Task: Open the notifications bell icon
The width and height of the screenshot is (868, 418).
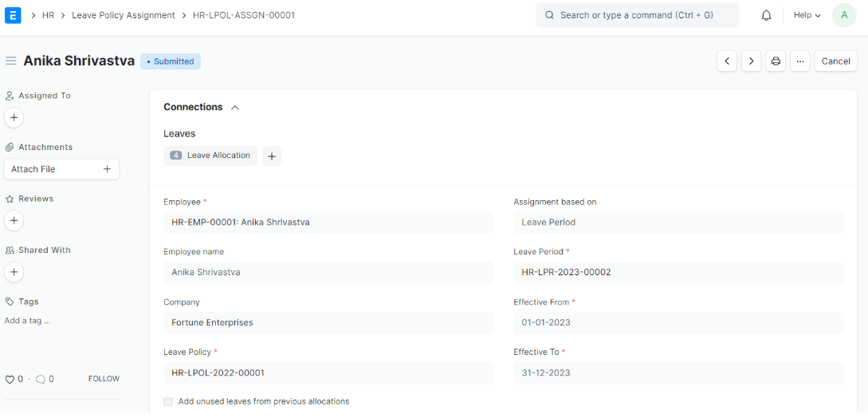Action: coord(766,15)
